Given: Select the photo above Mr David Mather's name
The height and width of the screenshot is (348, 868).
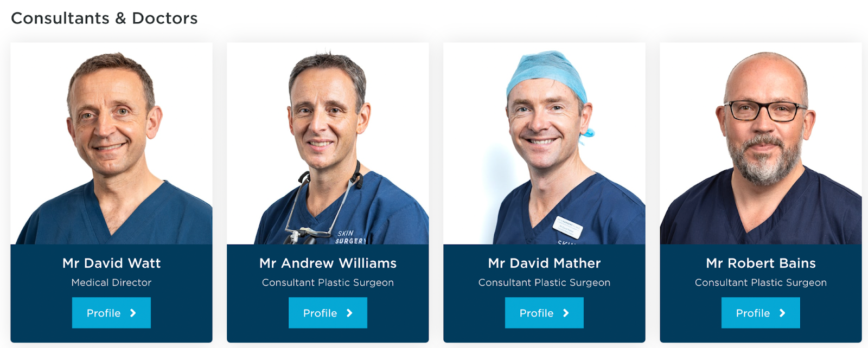Looking at the screenshot, I should pos(544,144).
